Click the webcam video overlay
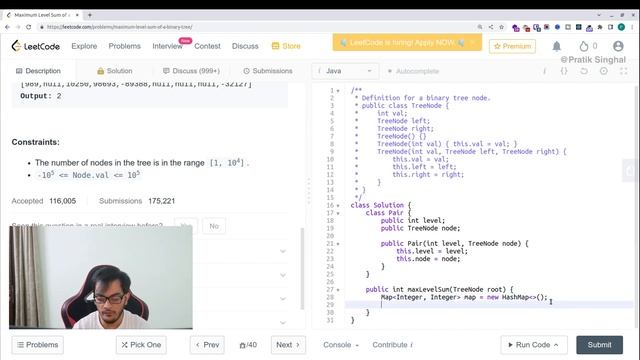The image size is (640, 360). (x=101, y=277)
